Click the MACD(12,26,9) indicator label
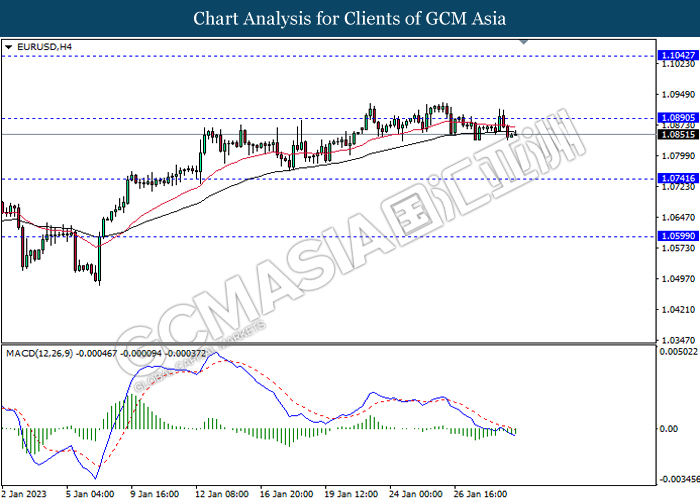 (x=39, y=354)
